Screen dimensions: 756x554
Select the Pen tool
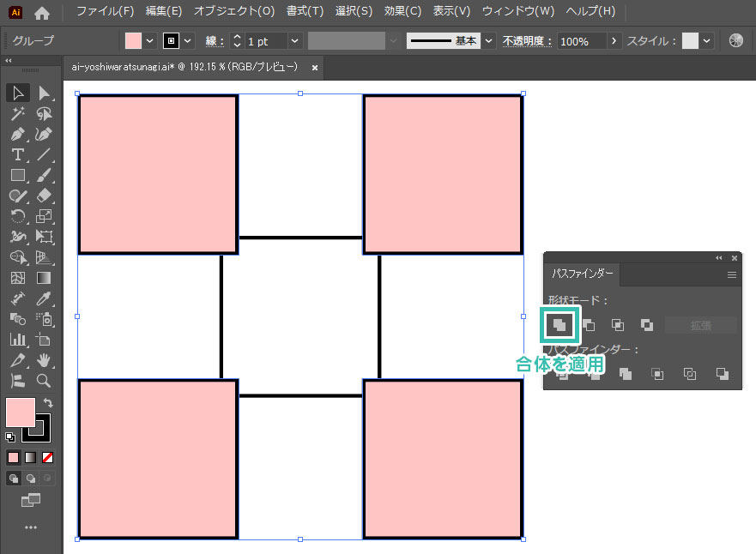click(17, 134)
